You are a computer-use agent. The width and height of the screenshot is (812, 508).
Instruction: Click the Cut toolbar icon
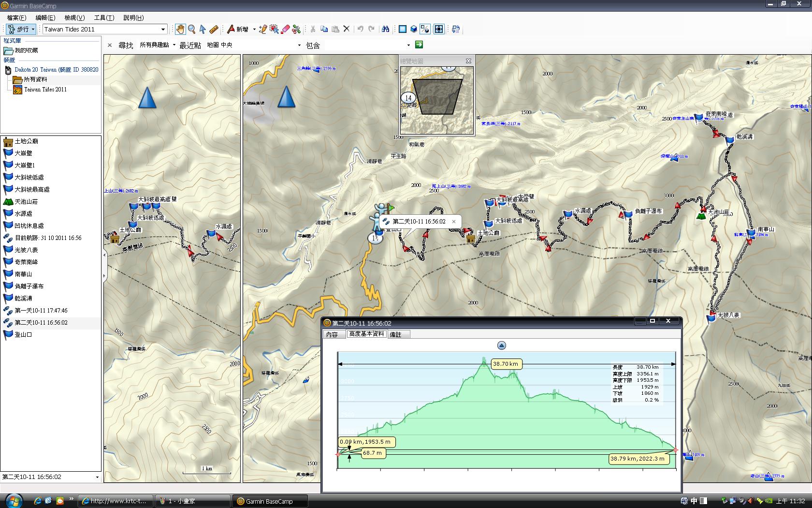(313, 29)
